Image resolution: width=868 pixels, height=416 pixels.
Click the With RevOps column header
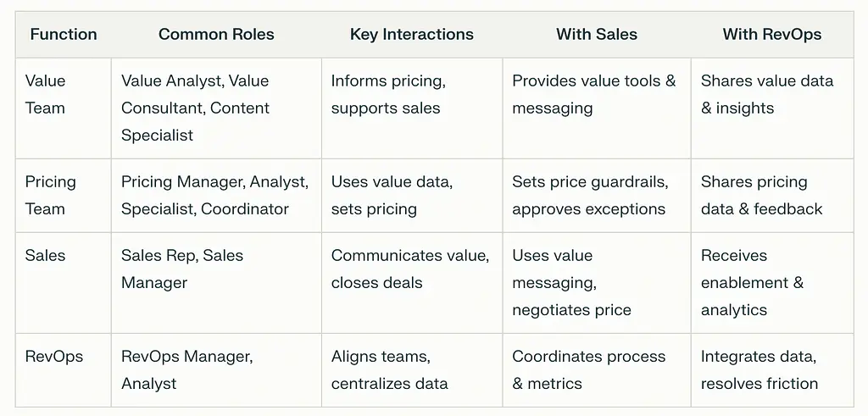coord(771,35)
